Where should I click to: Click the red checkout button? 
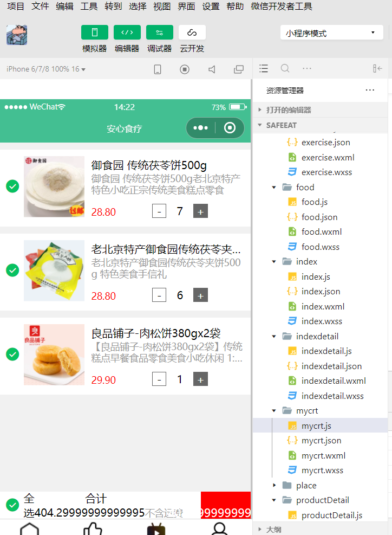(226, 505)
